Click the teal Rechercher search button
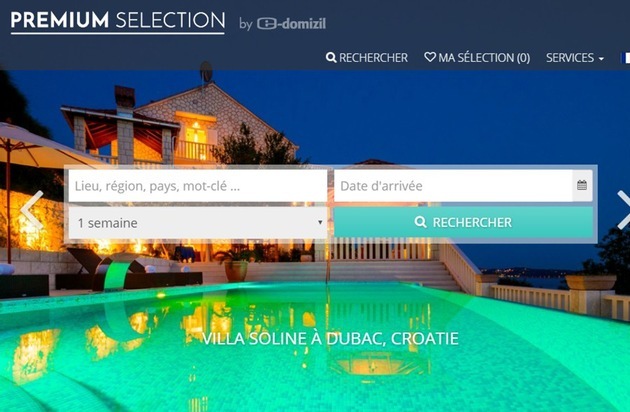This screenshot has width=630, height=412. 464,222
